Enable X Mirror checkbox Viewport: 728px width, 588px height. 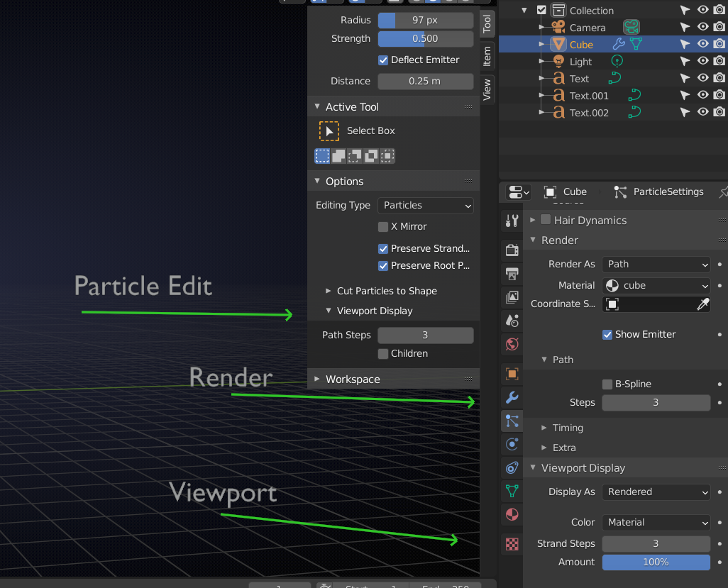click(383, 226)
